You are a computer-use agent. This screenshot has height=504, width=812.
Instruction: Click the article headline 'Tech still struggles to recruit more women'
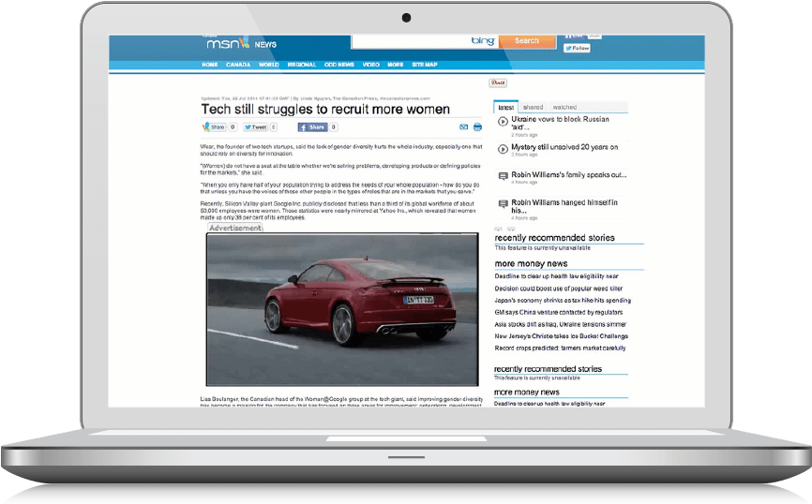325,110
